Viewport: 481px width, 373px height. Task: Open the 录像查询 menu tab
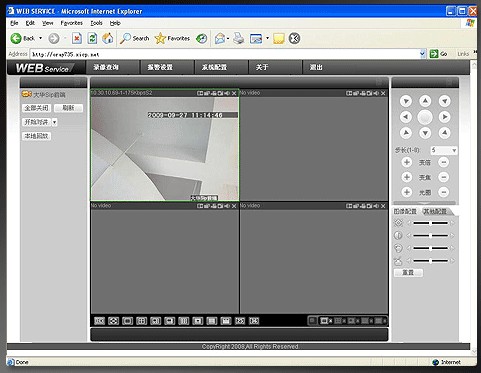tap(106, 67)
